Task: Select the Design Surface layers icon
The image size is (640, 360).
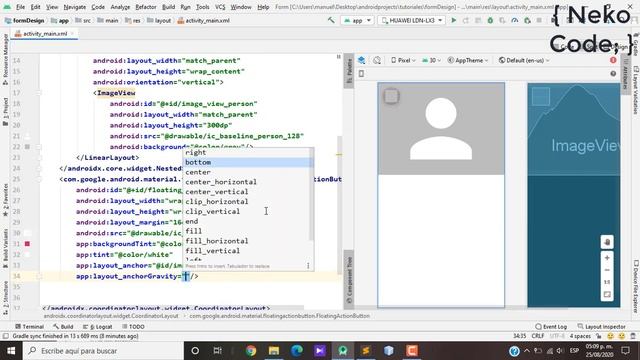Action: 362,60
